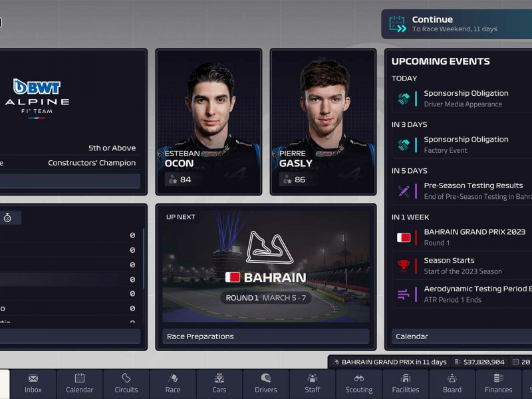The image size is (532, 399).
Task: Click the standings list scrollbar
Action: [x=144, y=258]
